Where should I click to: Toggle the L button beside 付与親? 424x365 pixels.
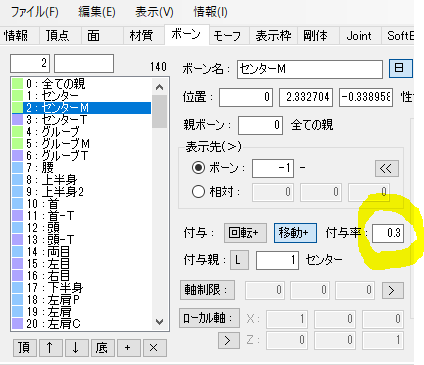click(x=239, y=260)
